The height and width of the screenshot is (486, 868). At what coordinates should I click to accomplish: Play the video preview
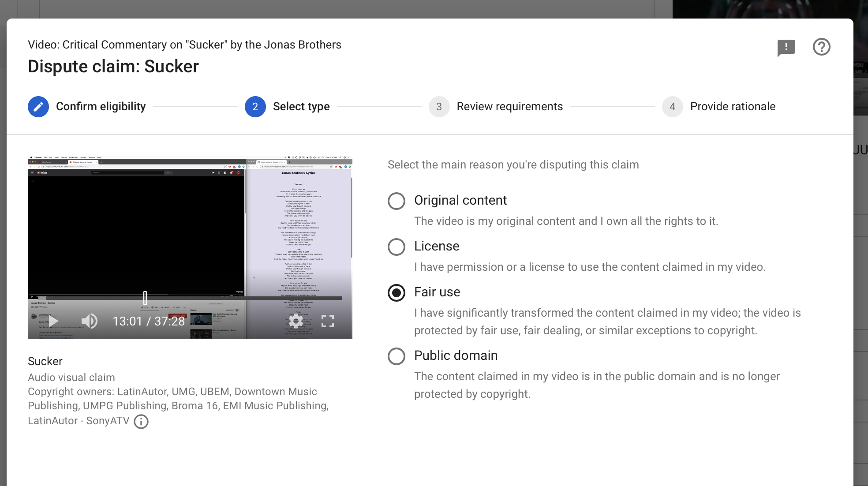(53, 321)
